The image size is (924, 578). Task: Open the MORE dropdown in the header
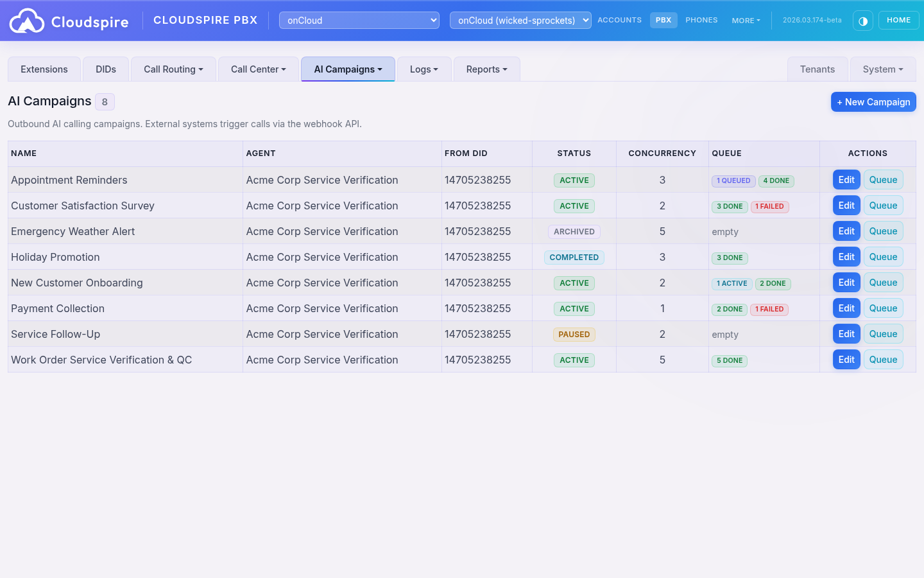coord(745,20)
